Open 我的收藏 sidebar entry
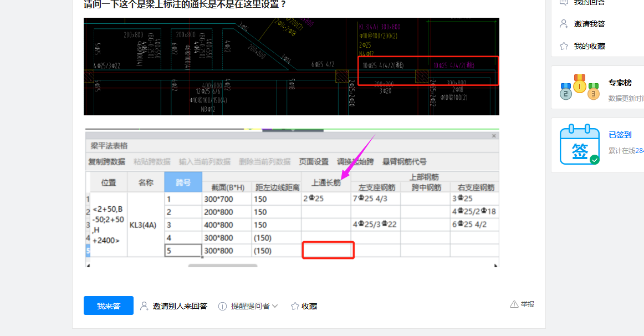This screenshot has width=644, height=336. click(x=589, y=46)
